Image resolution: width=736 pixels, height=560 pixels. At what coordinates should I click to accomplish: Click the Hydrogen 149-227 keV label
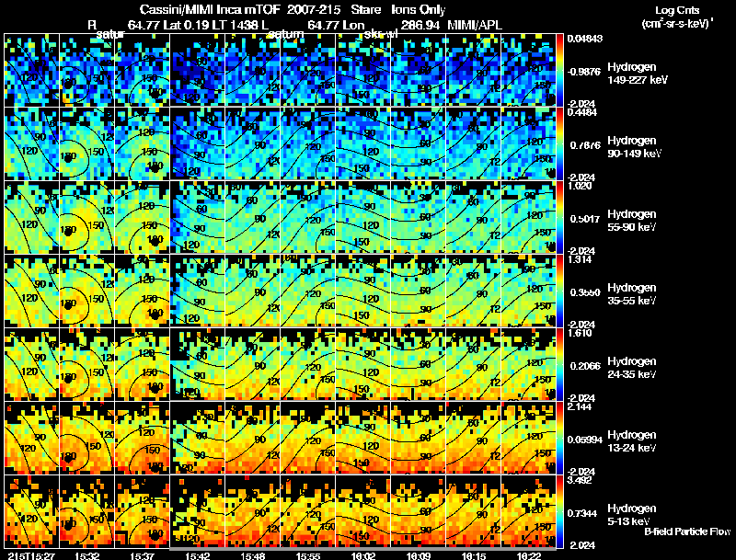click(638, 74)
